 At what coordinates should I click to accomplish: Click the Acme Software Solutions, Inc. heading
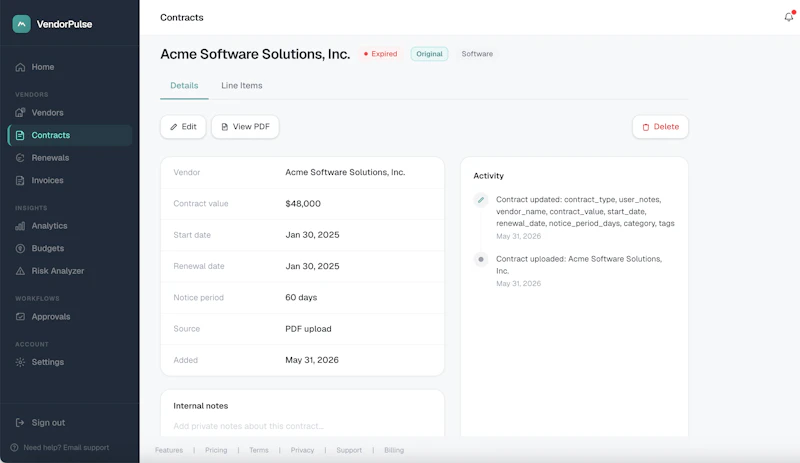coord(255,54)
